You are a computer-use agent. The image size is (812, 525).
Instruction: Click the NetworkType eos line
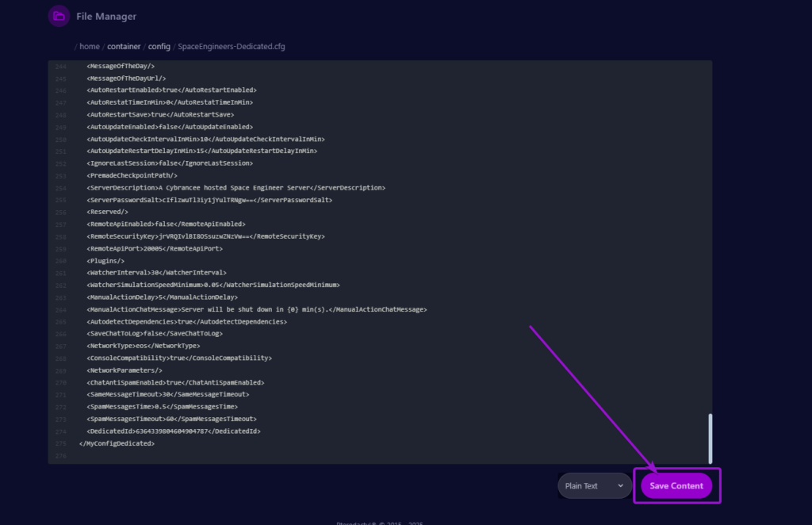[x=144, y=346]
